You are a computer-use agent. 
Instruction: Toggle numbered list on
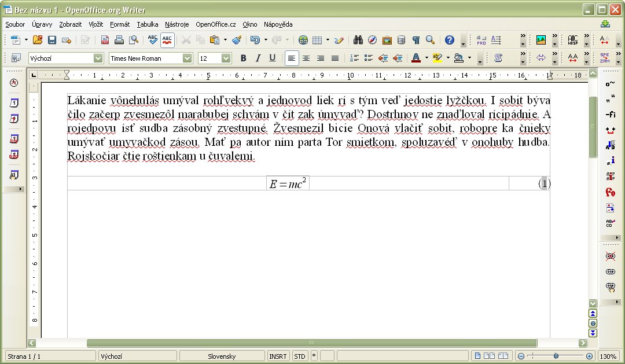pyautogui.click(x=354, y=58)
